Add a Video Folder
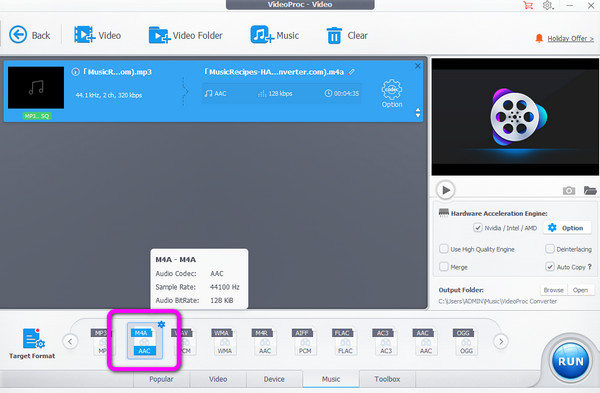The width and height of the screenshot is (600, 393). (x=185, y=35)
